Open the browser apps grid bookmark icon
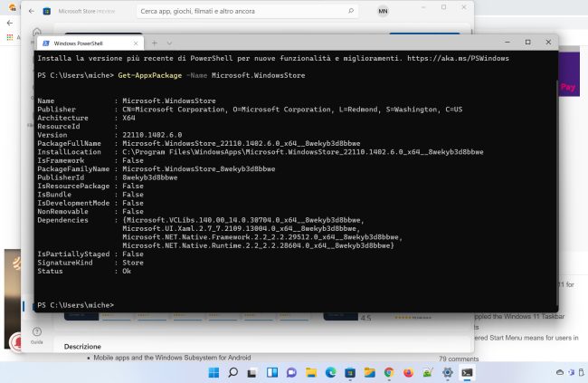Viewport: 588px width, 383px height. pyautogui.click(x=10, y=37)
